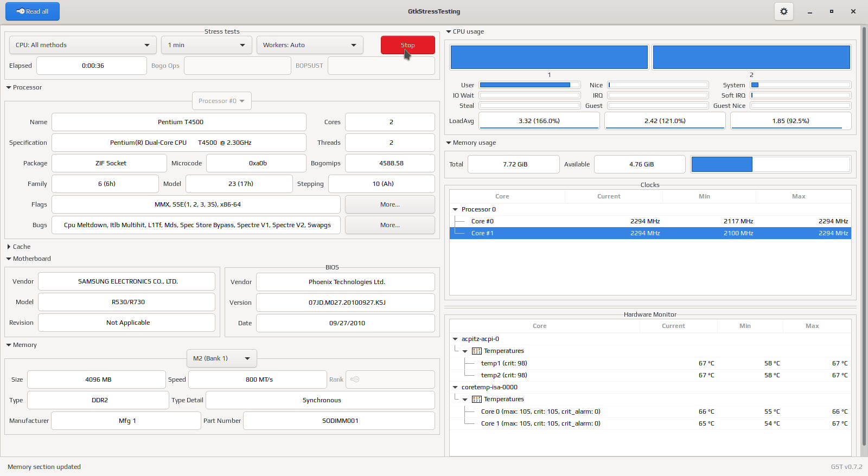
Task: Open the settings gear menu
Action: coord(783,11)
